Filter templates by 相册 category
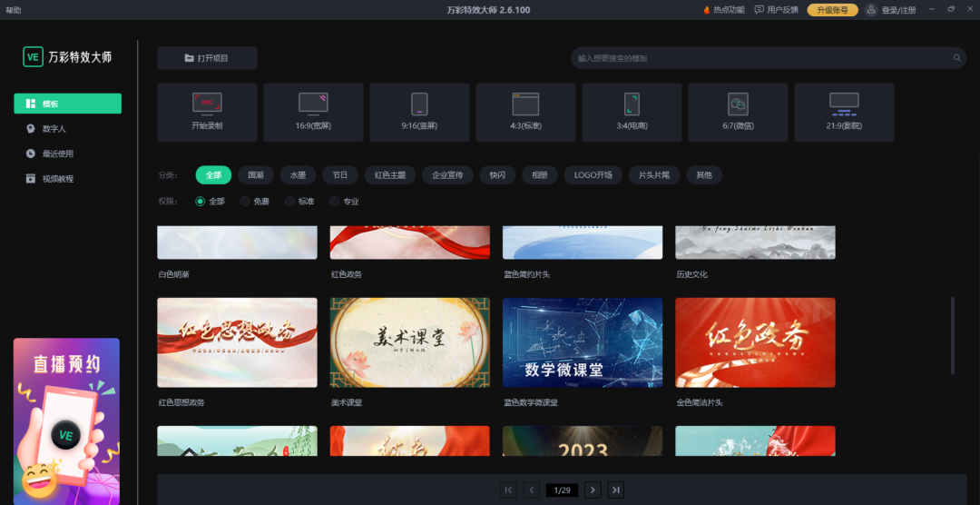 click(x=540, y=175)
